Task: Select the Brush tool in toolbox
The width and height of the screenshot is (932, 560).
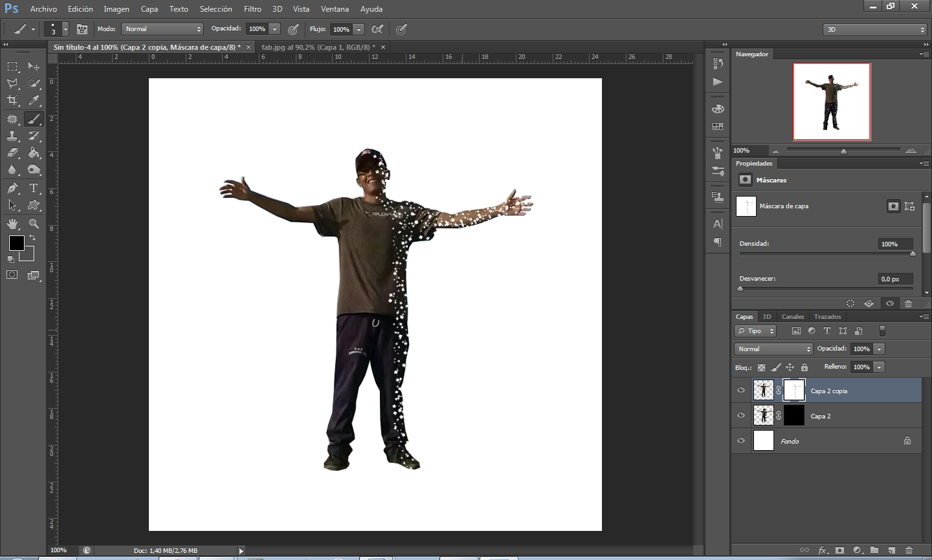Action: (34, 119)
